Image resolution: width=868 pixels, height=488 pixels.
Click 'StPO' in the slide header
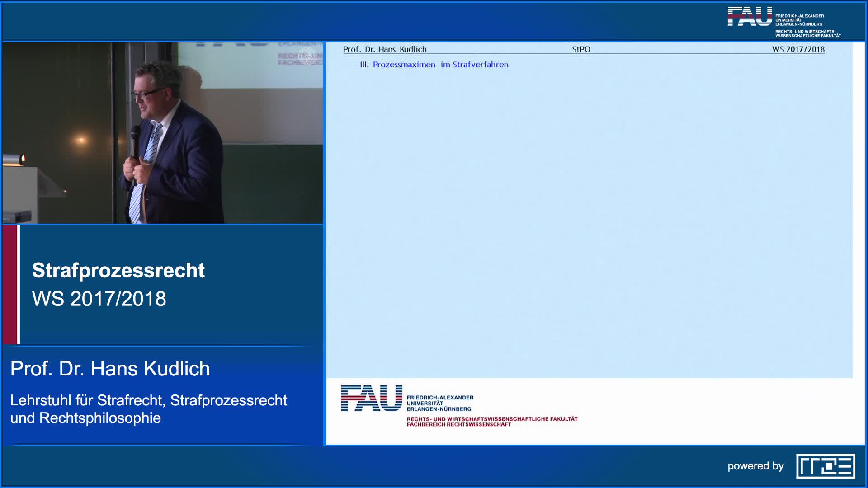tap(581, 49)
